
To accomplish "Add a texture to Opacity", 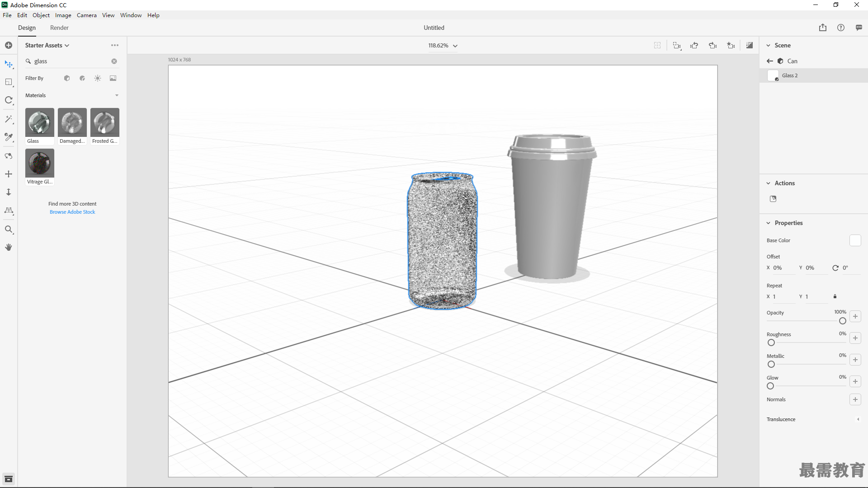I will click(x=855, y=316).
